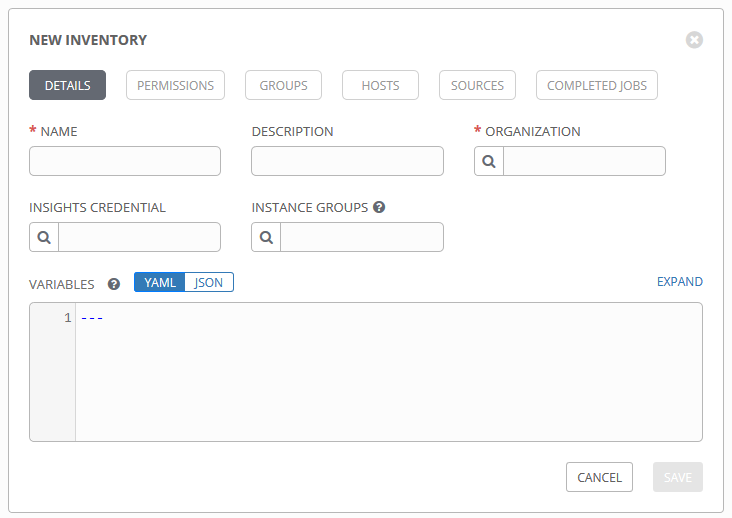The image size is (732, 518).
Task: Switch variables format to JSON
Action: [209, 282]
